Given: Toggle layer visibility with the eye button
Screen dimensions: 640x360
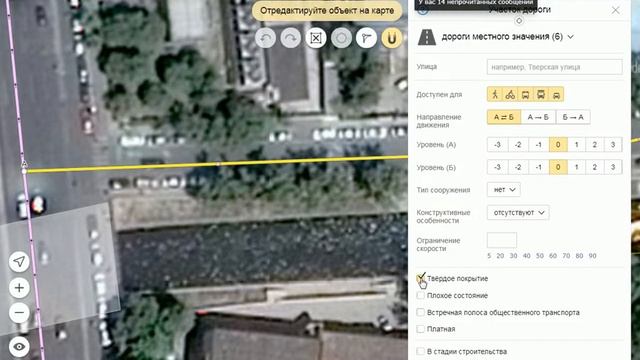Looking at the screenshot, I should (x=19, y=347).
